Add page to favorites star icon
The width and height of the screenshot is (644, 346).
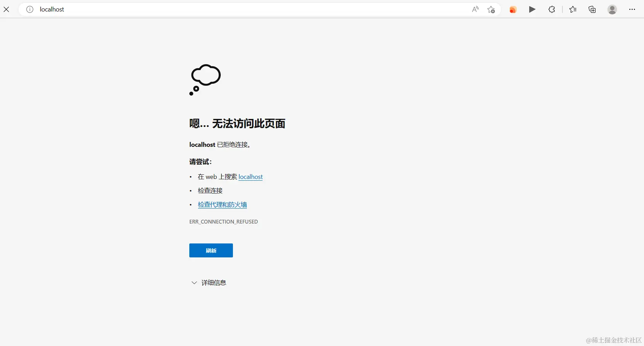(x=491, y=9)
